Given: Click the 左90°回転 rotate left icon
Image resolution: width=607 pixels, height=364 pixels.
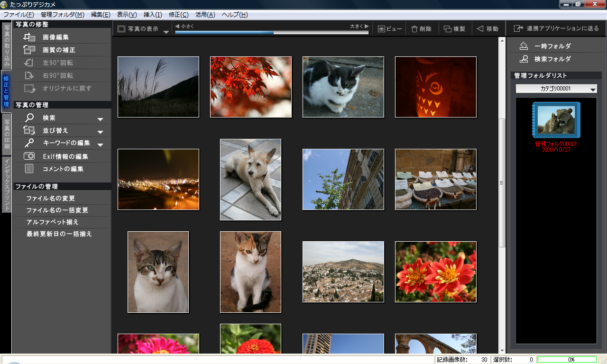Looking at the screenshot, I should click(29, 63).
